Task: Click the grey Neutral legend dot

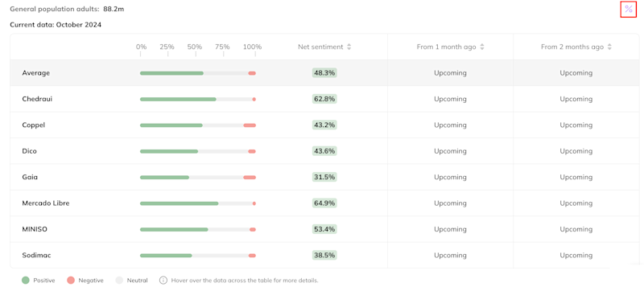Action: click(x=119, y=281)
